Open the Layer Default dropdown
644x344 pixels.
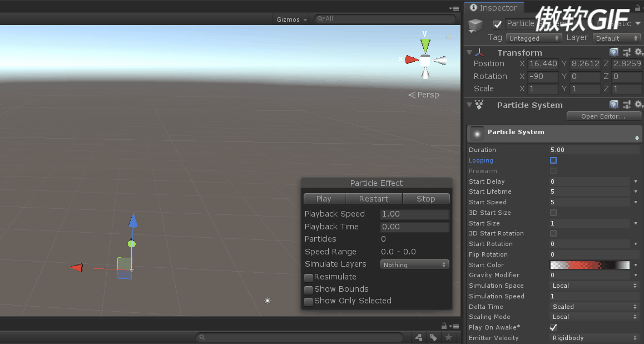[617, 38]
